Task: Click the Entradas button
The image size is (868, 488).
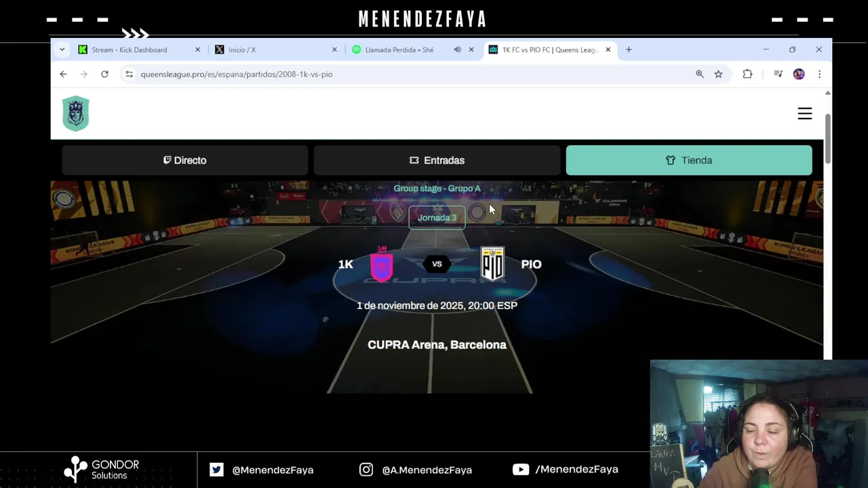Action: coord(437,160)
